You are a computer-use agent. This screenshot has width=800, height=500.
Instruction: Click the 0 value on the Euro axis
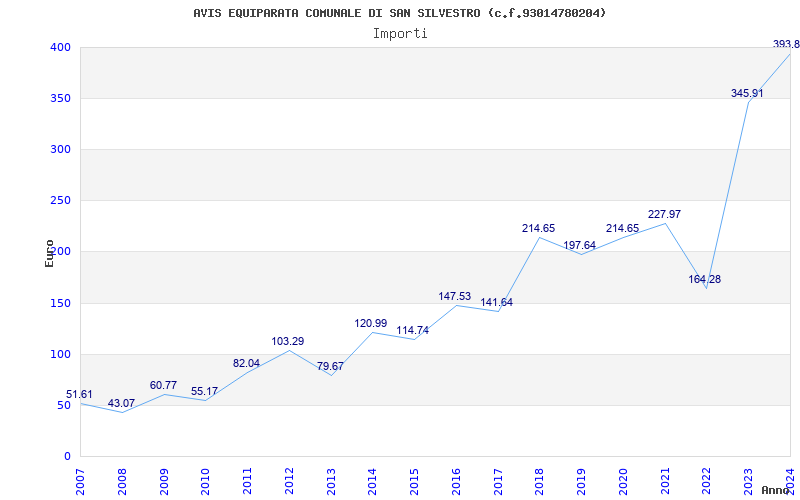[x=67, y=456]
